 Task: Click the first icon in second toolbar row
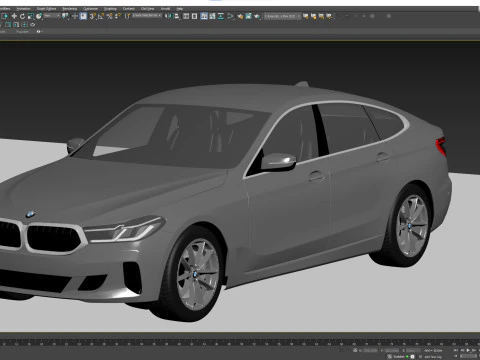(7, 25)
